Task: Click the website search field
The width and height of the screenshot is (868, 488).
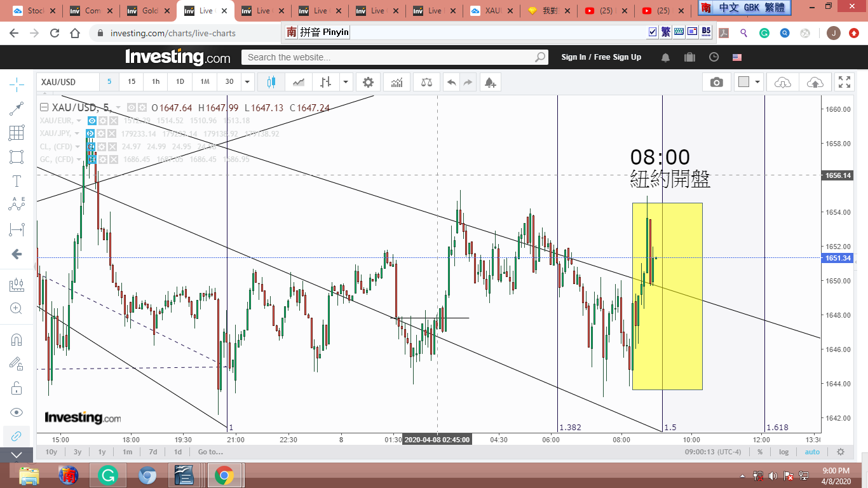Action: click(x=388, y=57)
